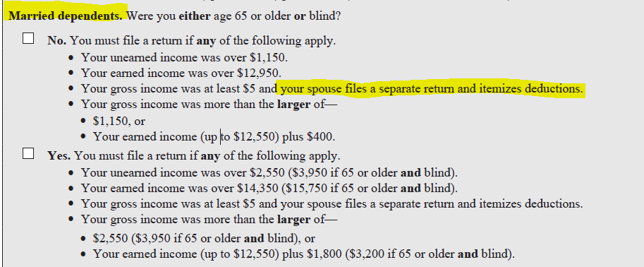
Task: Click the bold word "larger" under Yes section
Action: (293, 220)
